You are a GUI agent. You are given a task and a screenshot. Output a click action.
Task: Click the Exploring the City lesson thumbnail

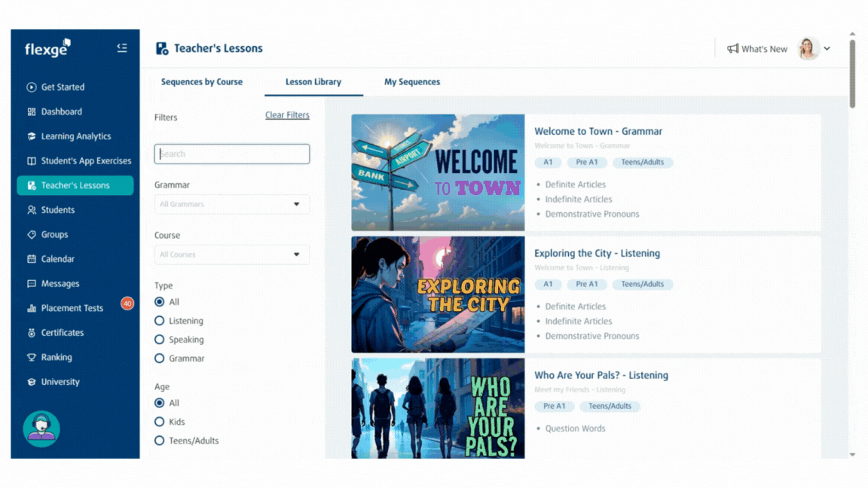click(x=438, y=294)
